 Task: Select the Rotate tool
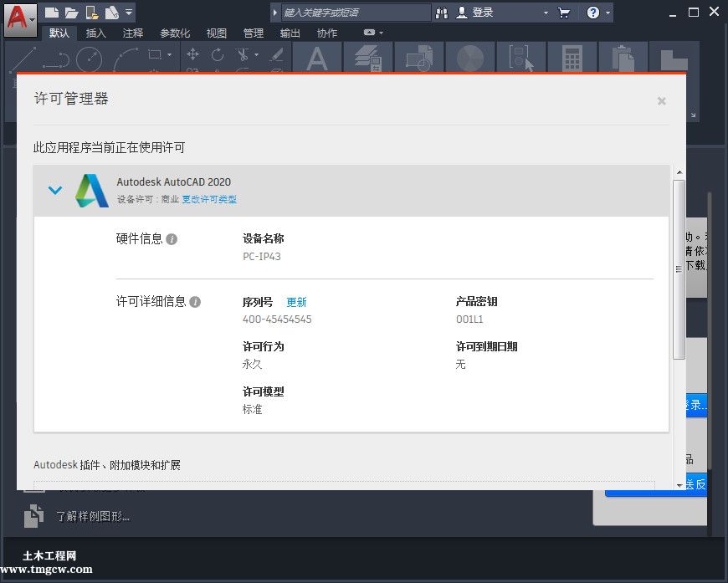click(x=218, y=54)
